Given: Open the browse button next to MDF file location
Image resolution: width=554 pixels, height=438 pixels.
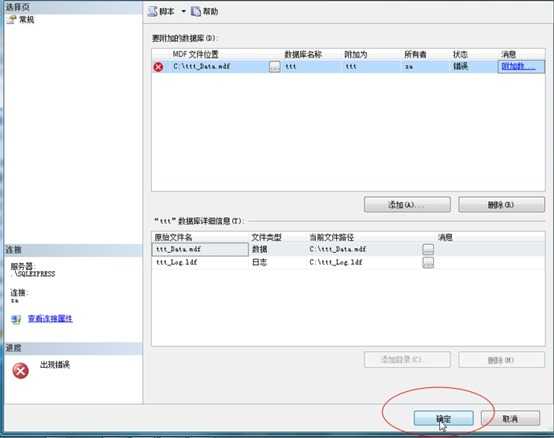Looking at the screenshot, I should pos(275,67).
